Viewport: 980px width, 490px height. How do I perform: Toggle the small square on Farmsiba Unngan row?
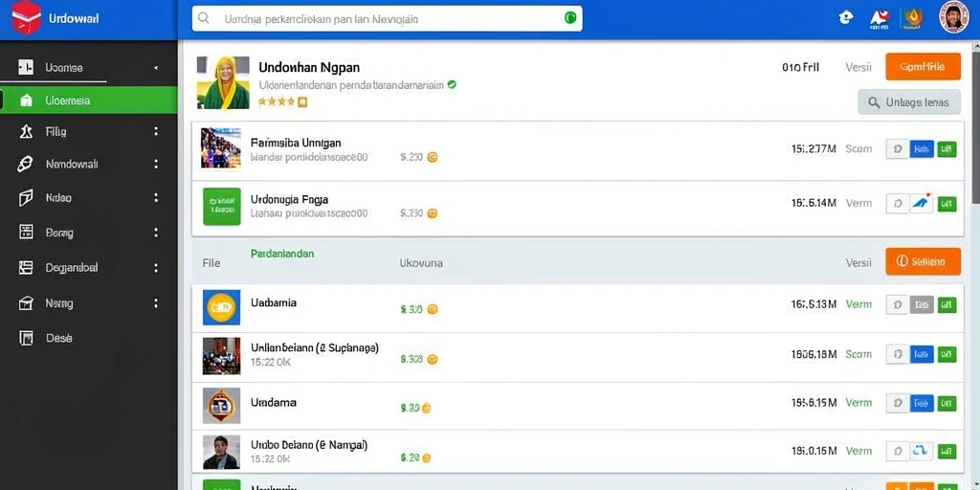coord(898,148)
